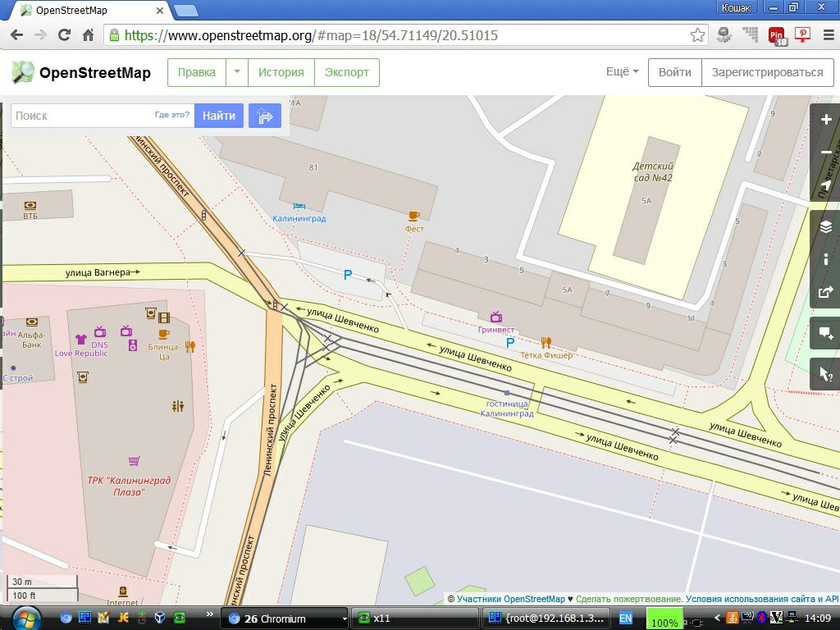Click the Детский сад №42 label
Screen dimensions: 840x630
point(653,172)
